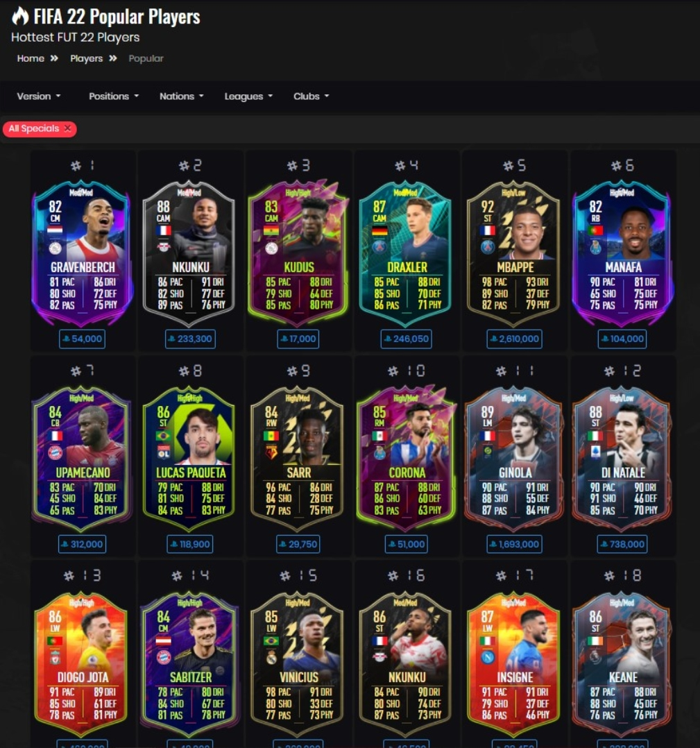
Task: Open the Nations dropdown filter
Action: (x=181, y=96)
